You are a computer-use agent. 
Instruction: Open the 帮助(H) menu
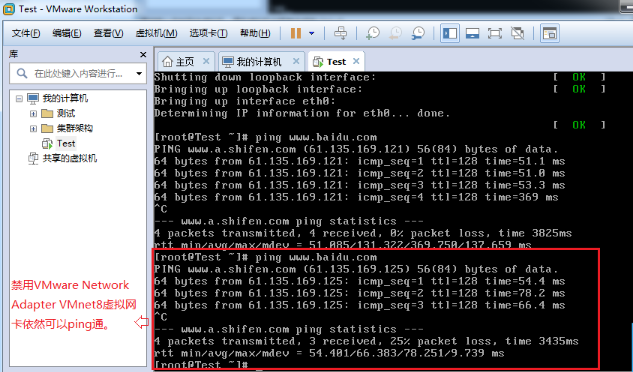[255, 33]
